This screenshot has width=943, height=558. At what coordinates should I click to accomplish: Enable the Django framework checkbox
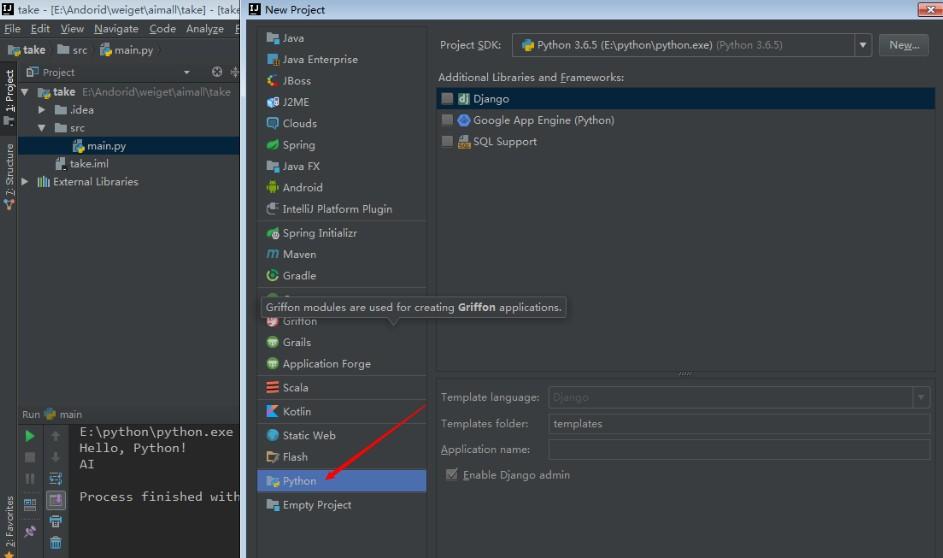[x=447, y=99]
